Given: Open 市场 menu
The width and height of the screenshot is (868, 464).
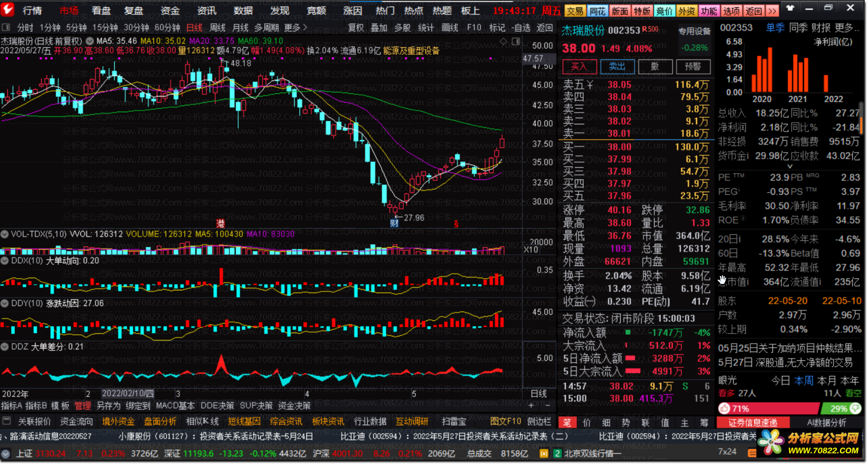Looking at the screenshot, I should pyautogui.click(x=69, y=11).
